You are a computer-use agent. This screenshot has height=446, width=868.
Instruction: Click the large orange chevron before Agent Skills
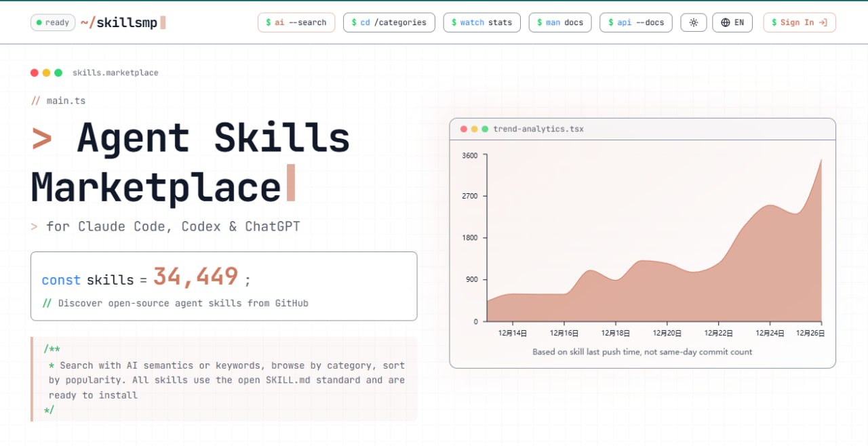[42, 138]
